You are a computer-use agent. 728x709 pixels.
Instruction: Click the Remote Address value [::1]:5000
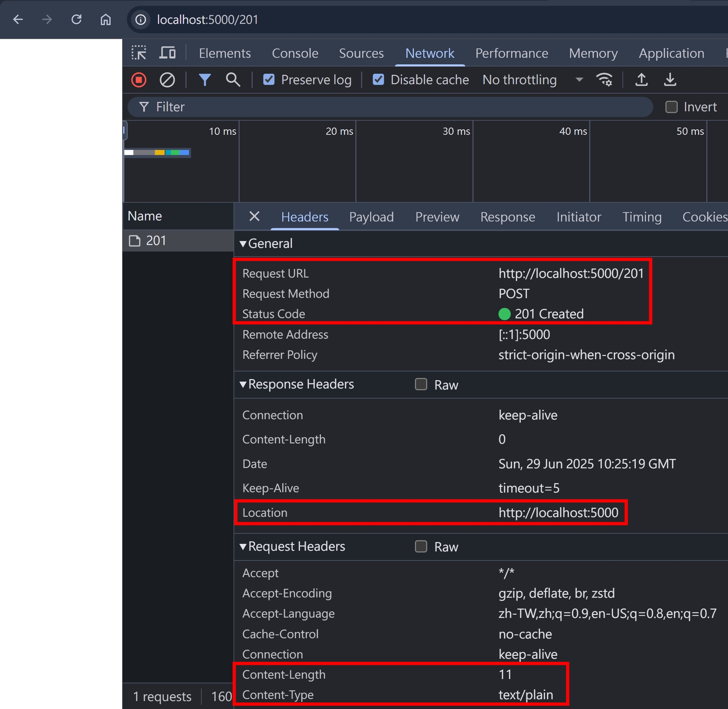tap(524, 334)
